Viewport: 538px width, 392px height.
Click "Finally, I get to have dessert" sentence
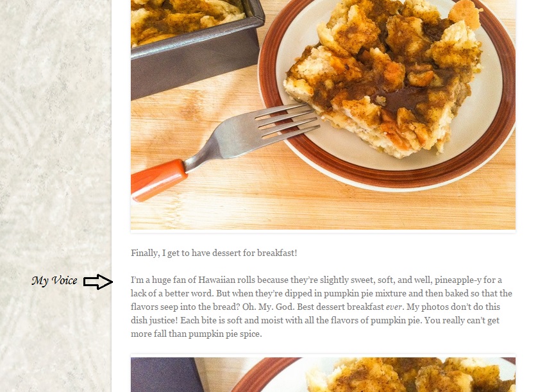tap(214, 253)
